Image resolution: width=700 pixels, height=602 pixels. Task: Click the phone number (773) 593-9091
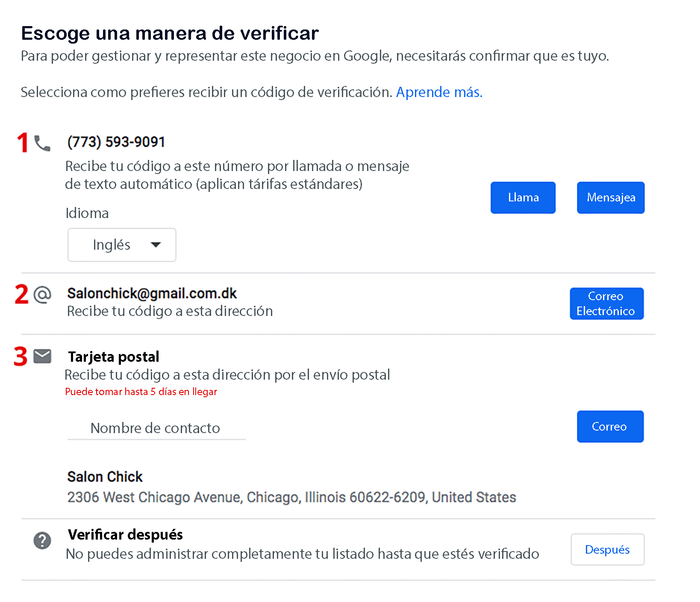(x=116, y=142)
